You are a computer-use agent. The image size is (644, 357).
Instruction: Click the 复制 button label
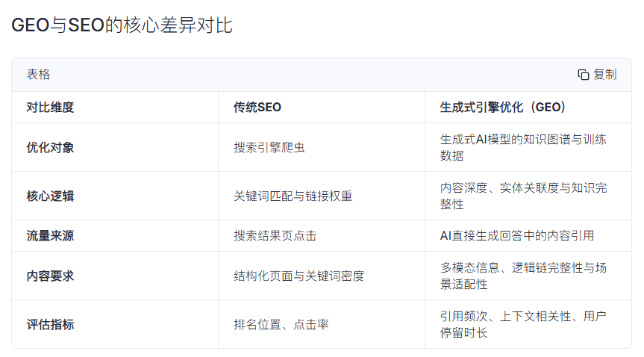point(605,75)
